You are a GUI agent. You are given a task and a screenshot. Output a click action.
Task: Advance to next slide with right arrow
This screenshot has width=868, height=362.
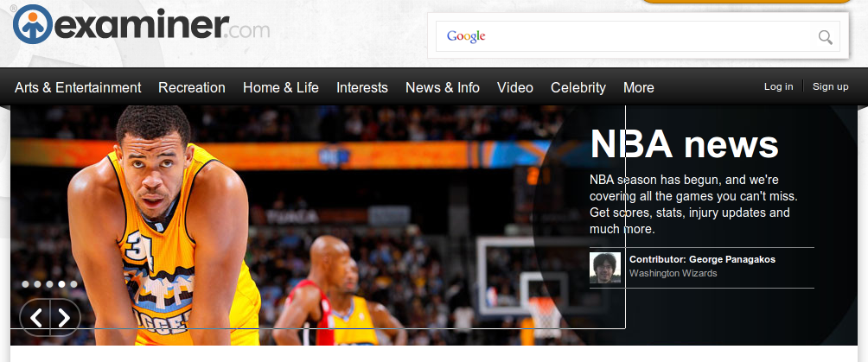tap(65, 318)
